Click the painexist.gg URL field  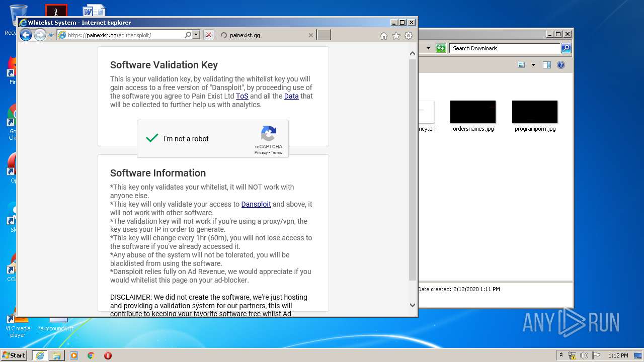point(125,35)
